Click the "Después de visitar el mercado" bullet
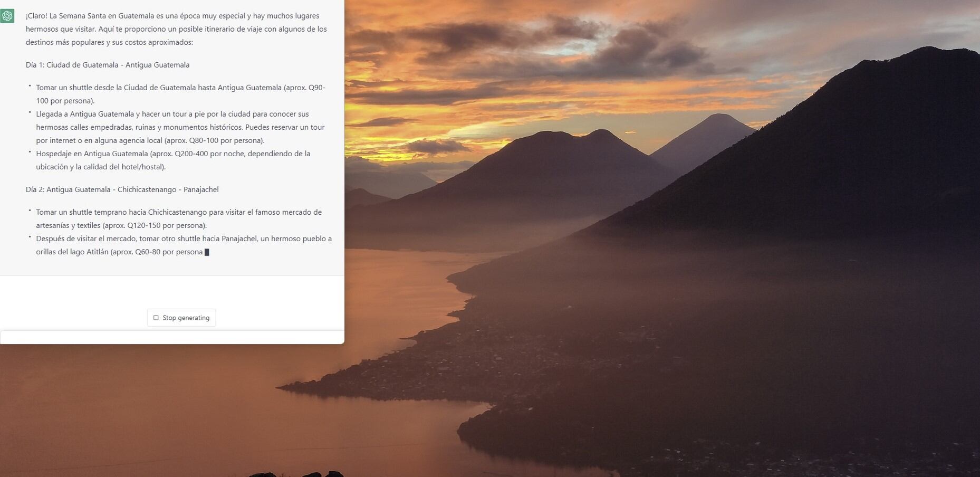 (184, 245)
